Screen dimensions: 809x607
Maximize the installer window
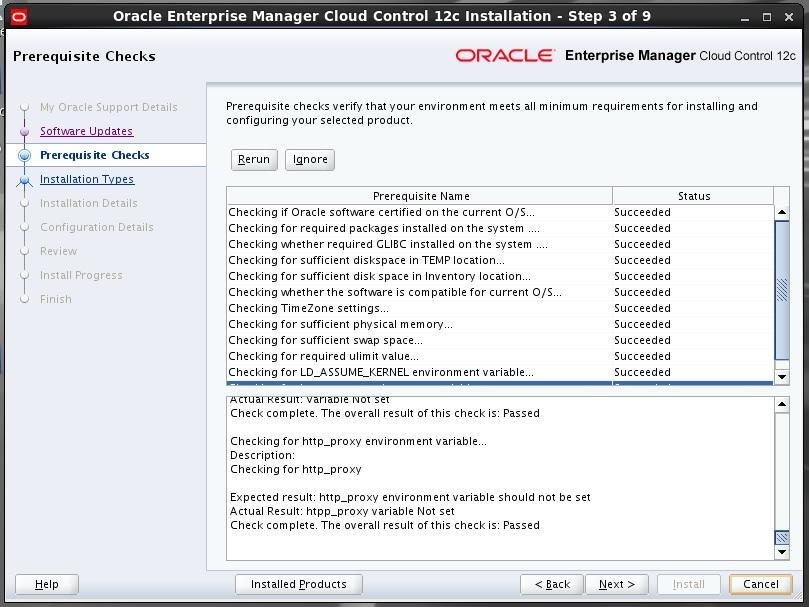(767, 18)
